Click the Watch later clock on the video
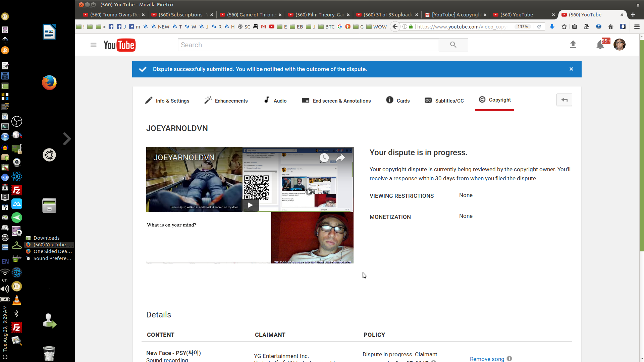This screenshot has width=644, height=362. [x=324, y=158]
